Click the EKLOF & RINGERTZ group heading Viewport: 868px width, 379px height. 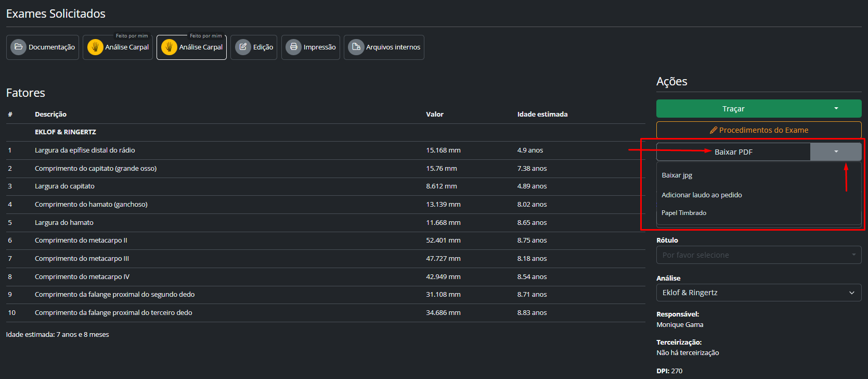[x=66, y=132]
